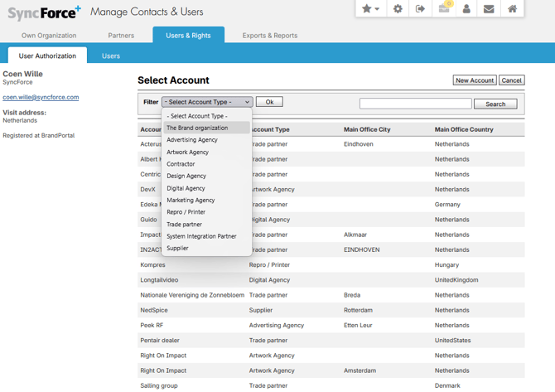This screenshot has width=555, height=392.
Task: Click the Search button
Action: (495, 104)
